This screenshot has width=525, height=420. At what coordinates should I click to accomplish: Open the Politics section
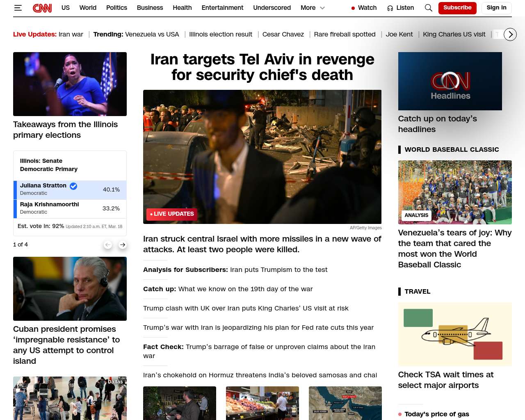click(x=116, y=8)
